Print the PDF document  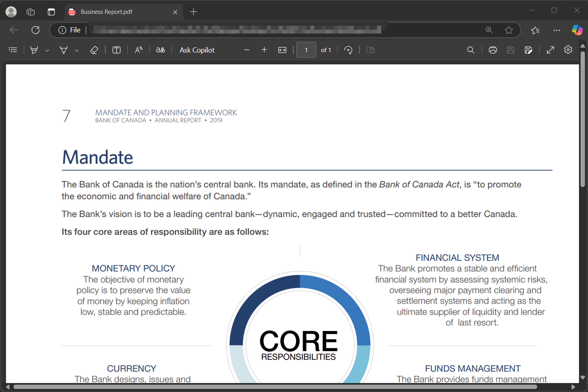pos(493,50)
